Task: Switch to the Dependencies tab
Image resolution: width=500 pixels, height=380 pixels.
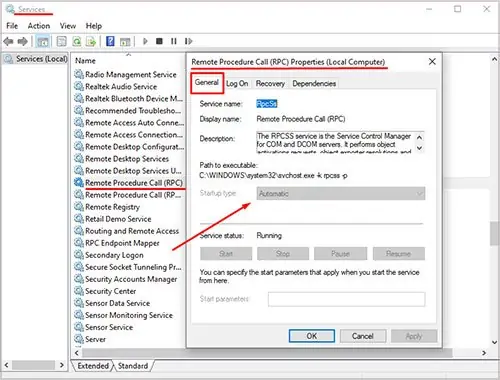Action: coord(314,83)
